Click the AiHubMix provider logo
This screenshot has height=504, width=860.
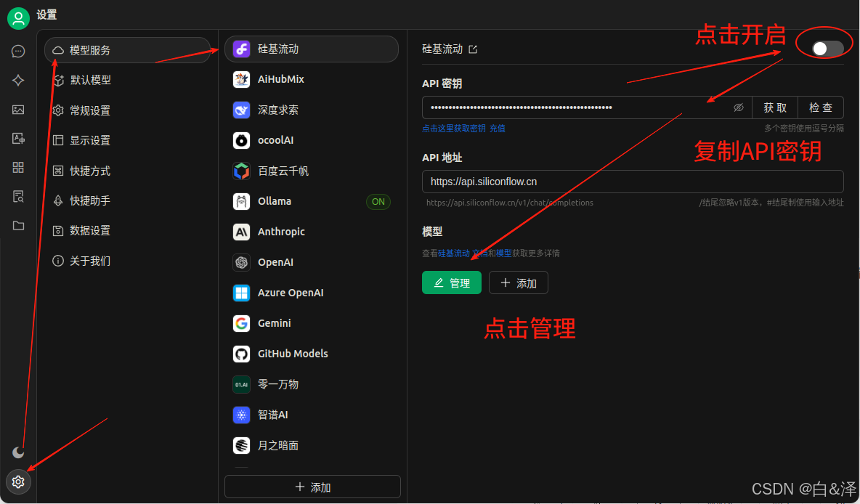coord(241,79)
